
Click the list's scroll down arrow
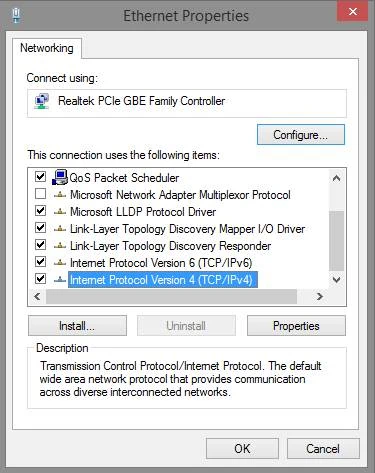click(336, 279)
